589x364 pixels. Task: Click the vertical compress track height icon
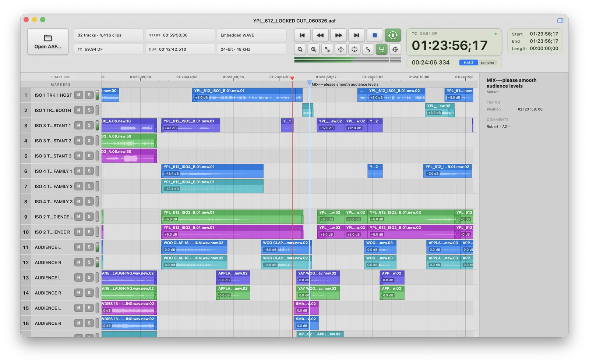click(341, 49)
